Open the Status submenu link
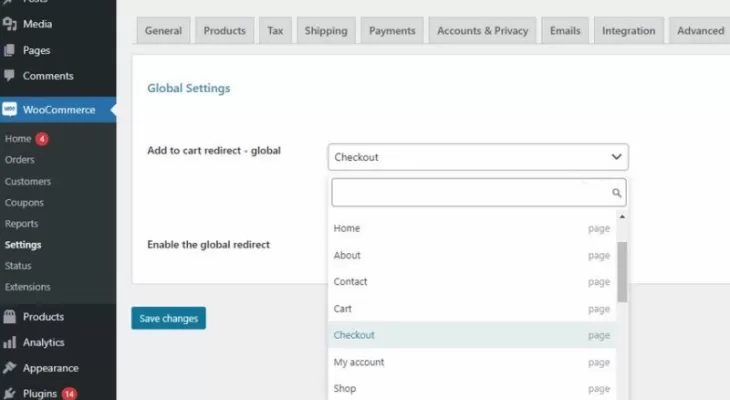The image size is (730, 400). (x=18, y=266)
